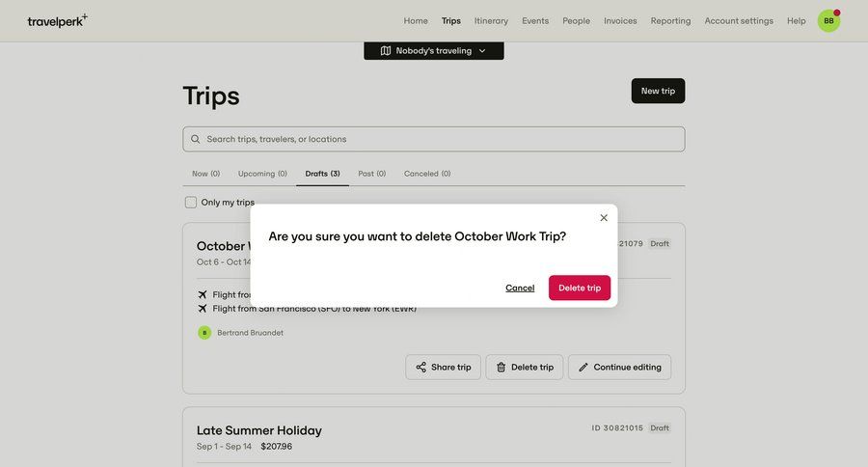Open Invoices in top navigation
The image size is (868, 467).
[620, 20]
